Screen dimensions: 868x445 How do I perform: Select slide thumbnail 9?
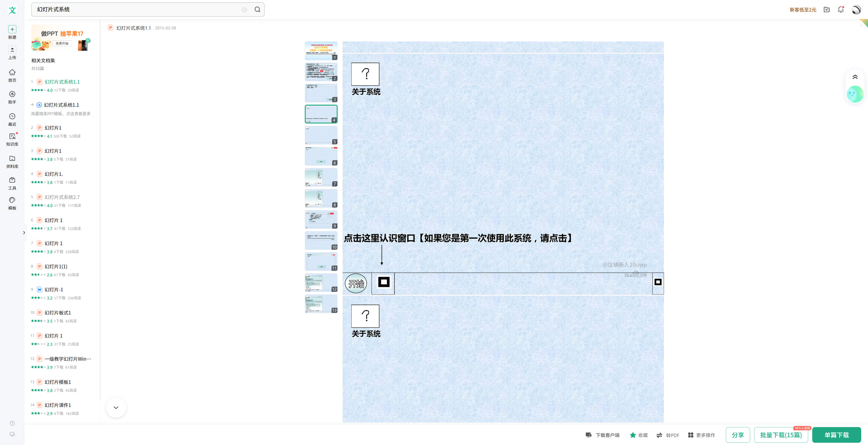point(321,220)
